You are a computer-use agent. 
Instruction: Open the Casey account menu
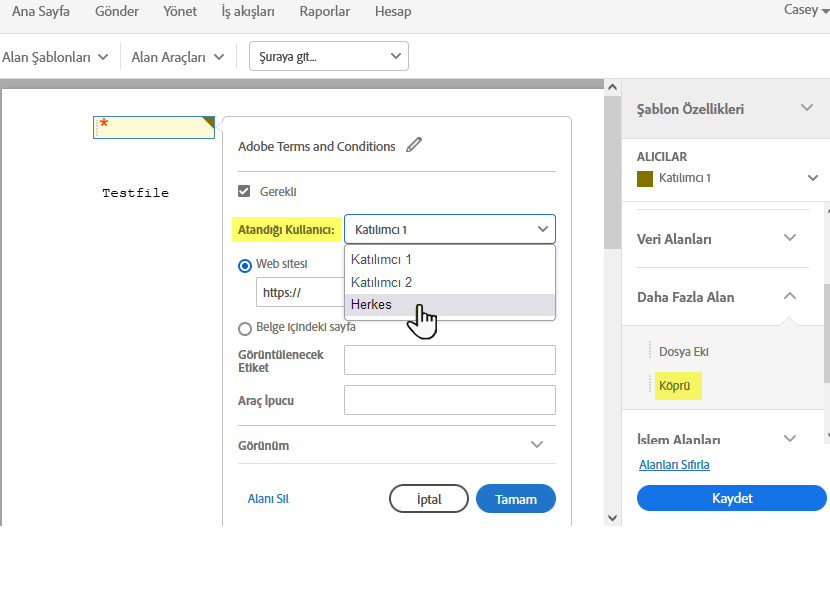(806, 10)
